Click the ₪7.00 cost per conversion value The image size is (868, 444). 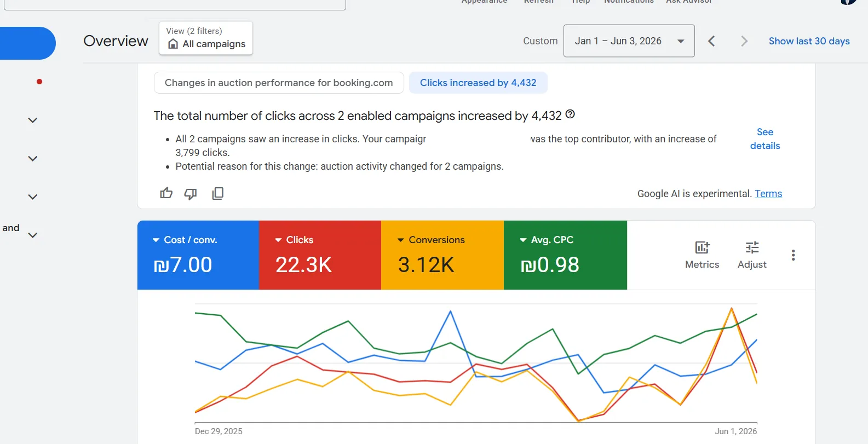[x=183, y=265]
